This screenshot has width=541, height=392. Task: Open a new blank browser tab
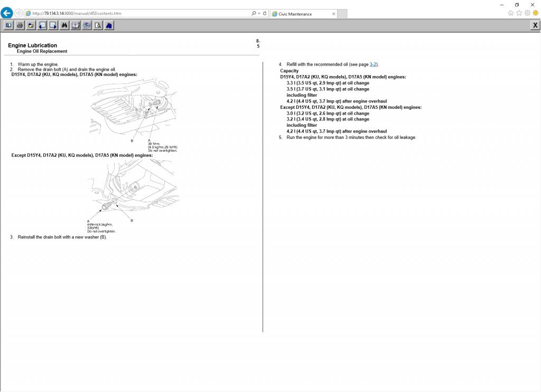(x=342, y=14)
